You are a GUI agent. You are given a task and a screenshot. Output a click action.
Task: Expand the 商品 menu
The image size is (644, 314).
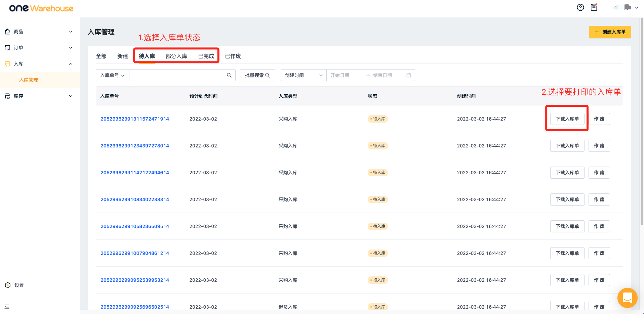pyautogui.click(x=71, y=32)
